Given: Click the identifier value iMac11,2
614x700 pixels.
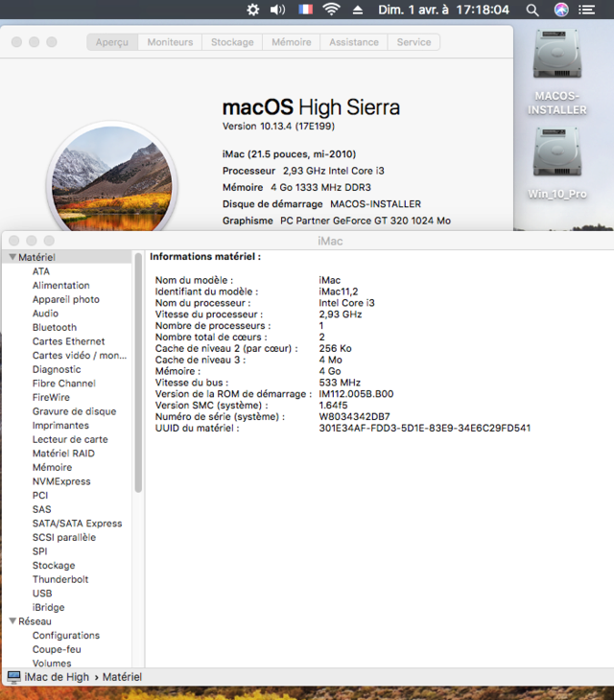Looking at the screenshot, I should point(339,292).
